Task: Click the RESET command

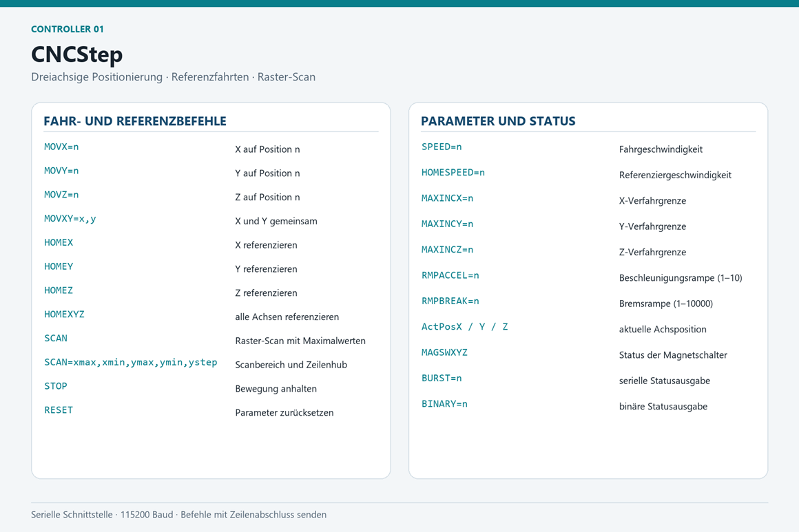Action: [x=59, y=409]
